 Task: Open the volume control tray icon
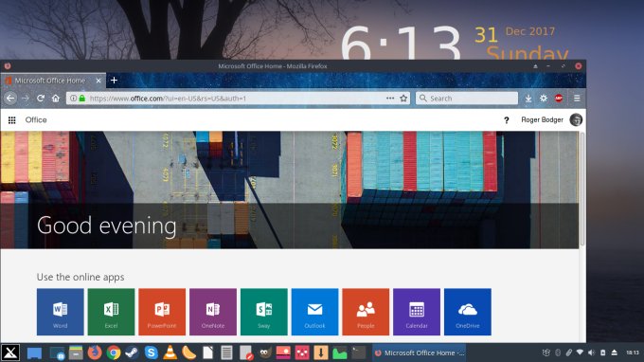click(591, 353)
